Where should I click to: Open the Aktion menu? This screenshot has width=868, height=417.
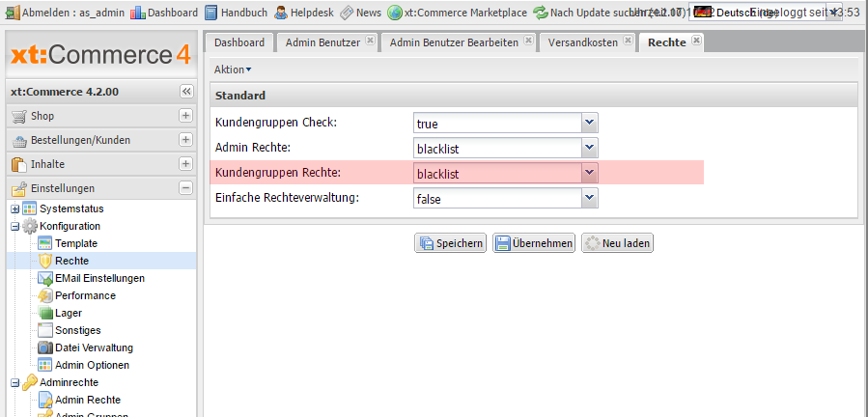(233, 69)
